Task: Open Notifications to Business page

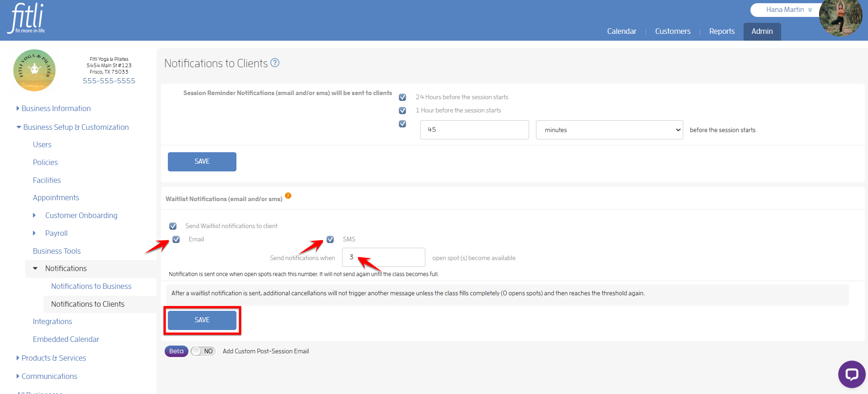Action: coord(91,286)
